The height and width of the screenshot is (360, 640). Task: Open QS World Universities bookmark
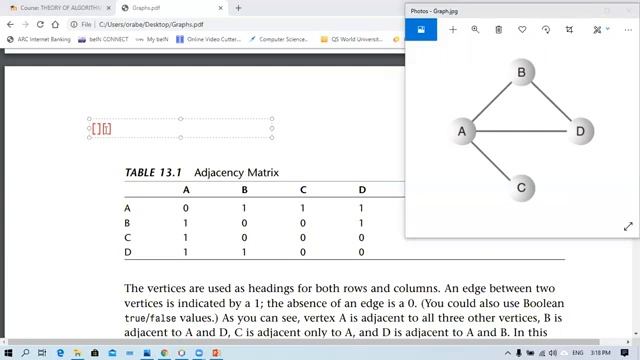(351, 39)
